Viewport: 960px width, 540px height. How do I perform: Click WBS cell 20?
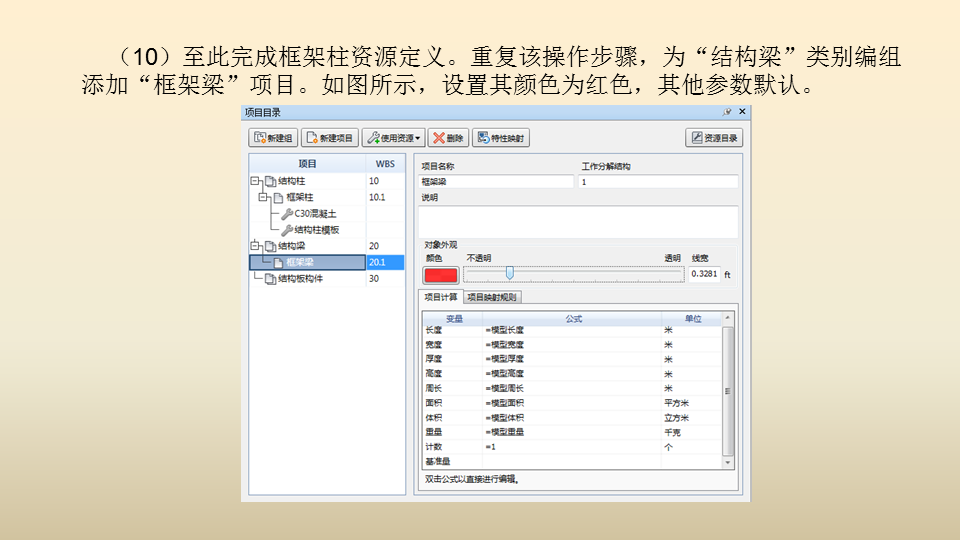[385, 246]
